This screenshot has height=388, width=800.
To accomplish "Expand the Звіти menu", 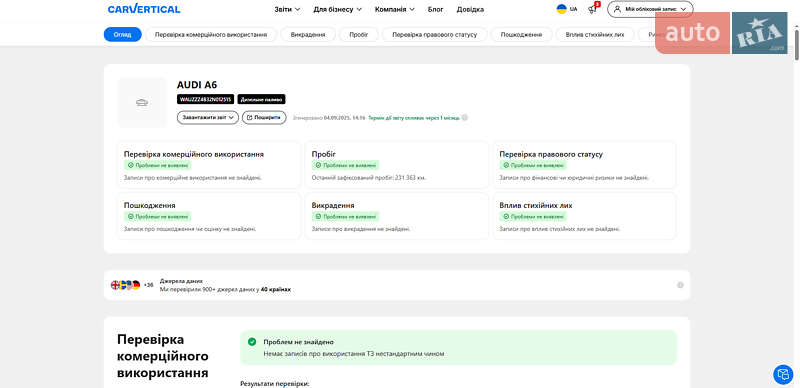I will (287, 9).
